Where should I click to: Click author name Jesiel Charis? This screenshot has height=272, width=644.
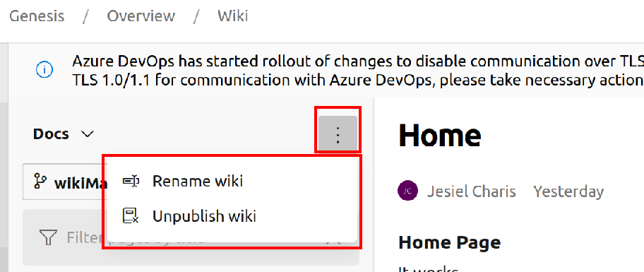pos(472,191)
